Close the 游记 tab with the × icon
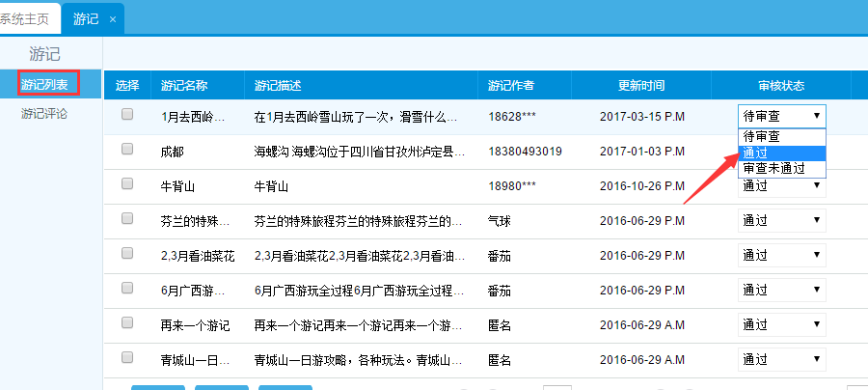Image resolution: width=868 pixels, height=390 pixels. click(112, 19)
